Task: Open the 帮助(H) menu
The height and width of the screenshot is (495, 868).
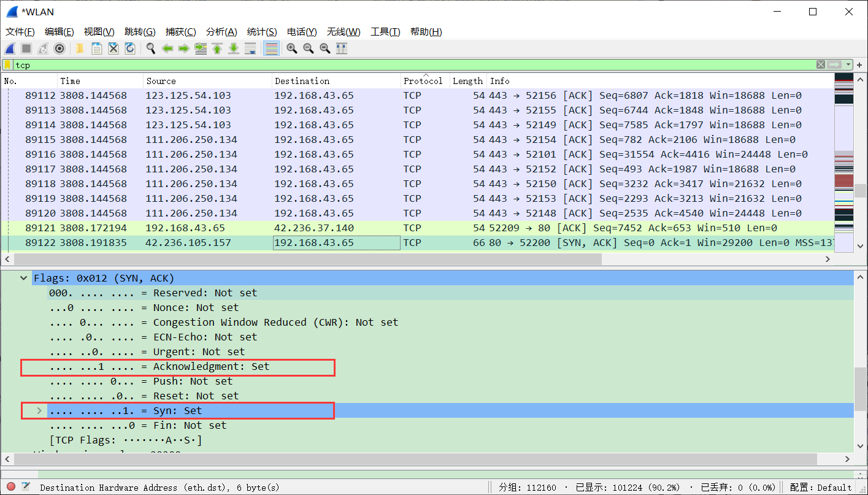Action: pos(426,32)
